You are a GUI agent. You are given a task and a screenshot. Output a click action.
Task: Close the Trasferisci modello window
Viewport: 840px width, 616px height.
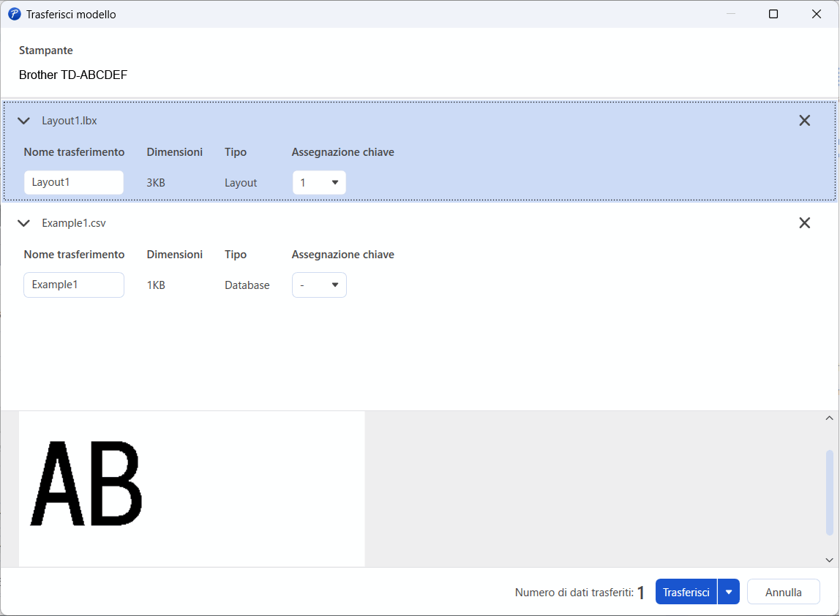click(x=817, y=14)
